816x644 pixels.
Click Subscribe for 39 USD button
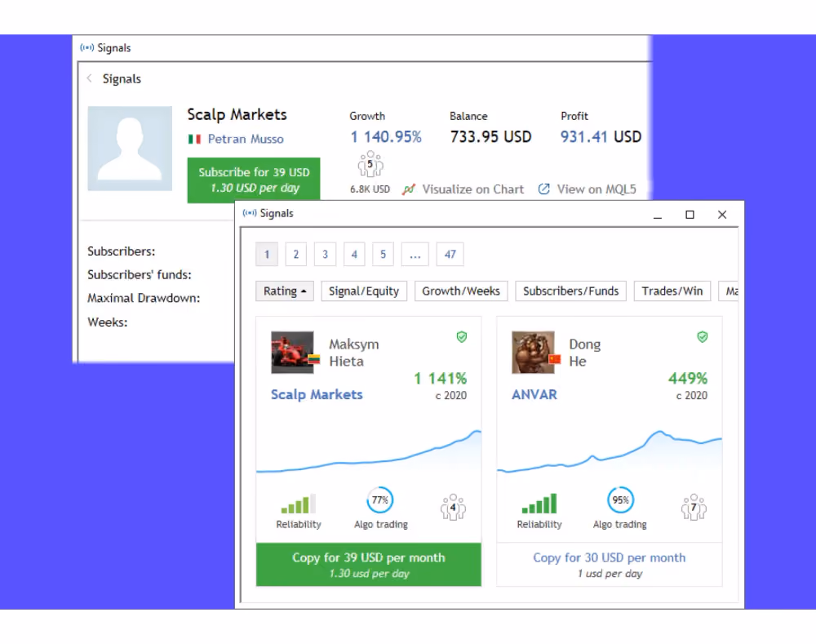click(254, 180)
